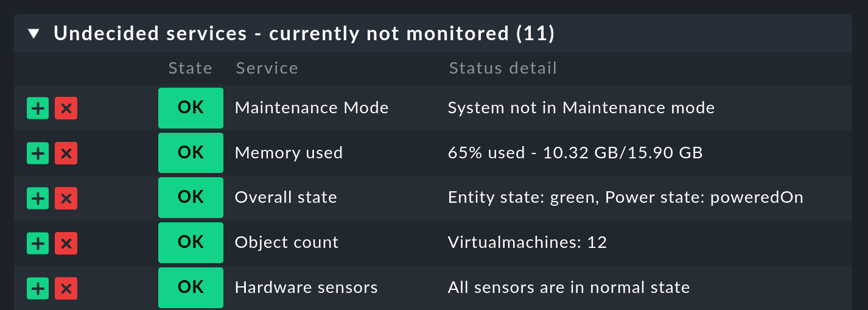The image size is (868, 310).
Task: Click the Service column header
Action: click(x=267, y=68)
